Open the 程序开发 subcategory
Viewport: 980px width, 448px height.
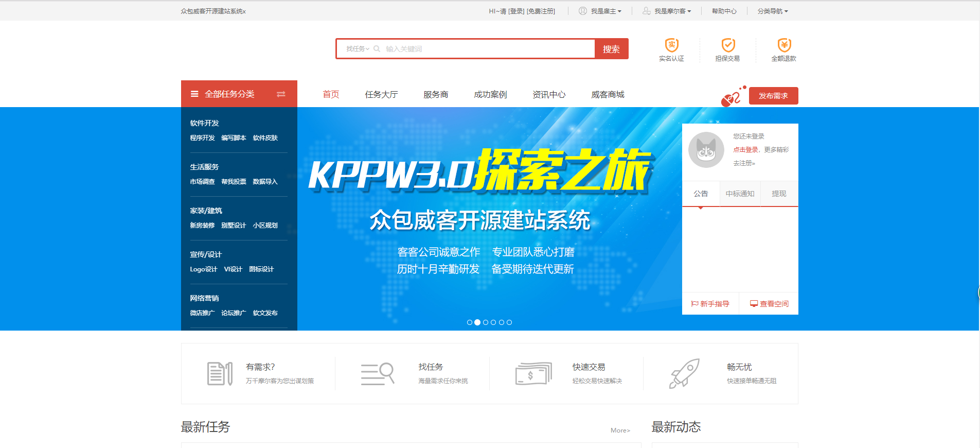[203, 138]
